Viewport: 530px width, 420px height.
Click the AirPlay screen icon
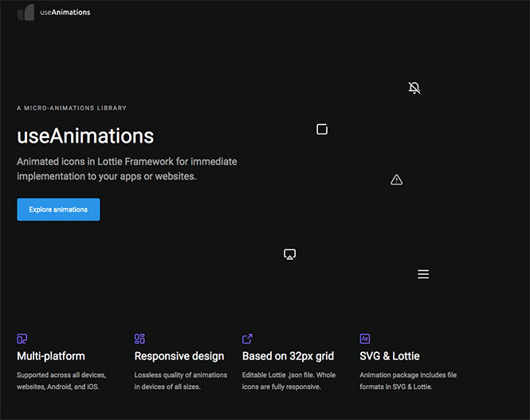click(289, 254)
